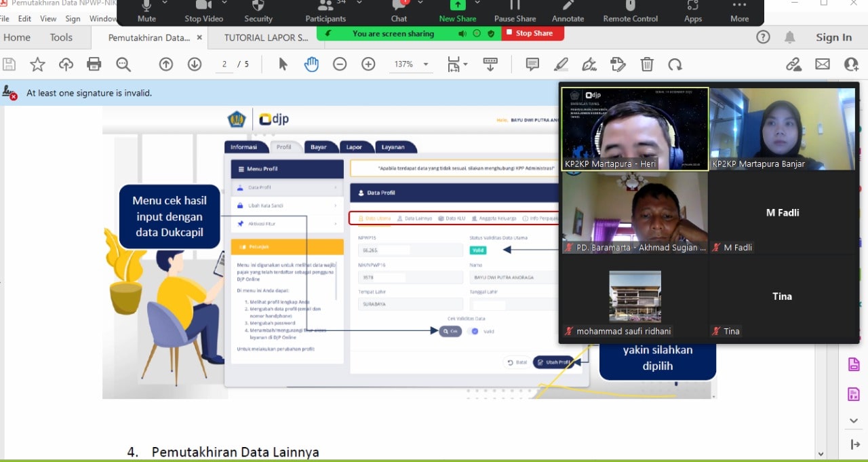This screenshot has width=868, height=462.
Task: Open the Tools tab
Action: point(61,38)
